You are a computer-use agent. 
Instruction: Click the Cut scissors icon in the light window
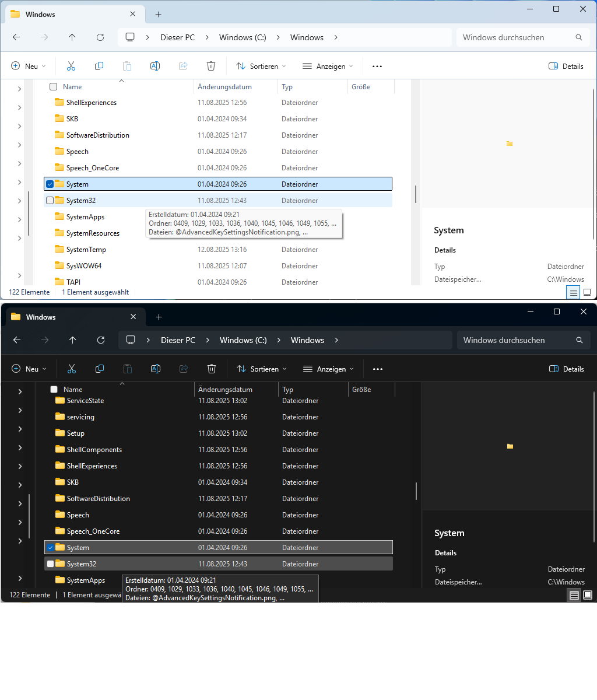pyautogui.click(x=71, y=66)
